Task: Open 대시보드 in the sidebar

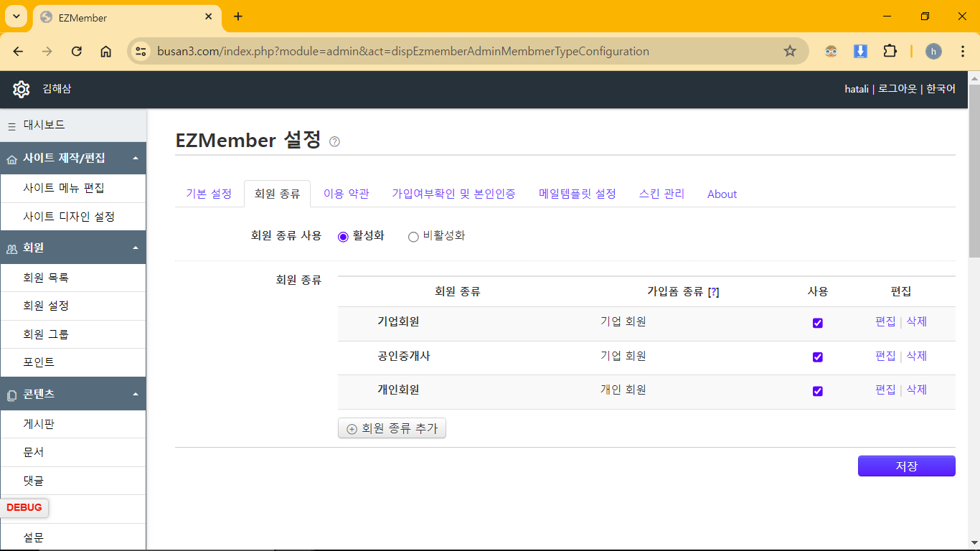Action: click(73, 125)
